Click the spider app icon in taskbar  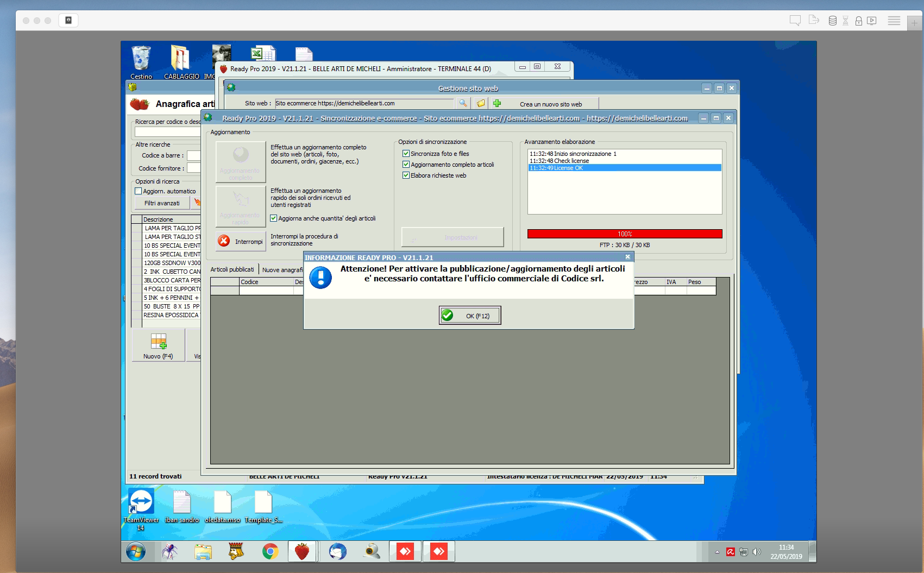click(x=169, y=552)
